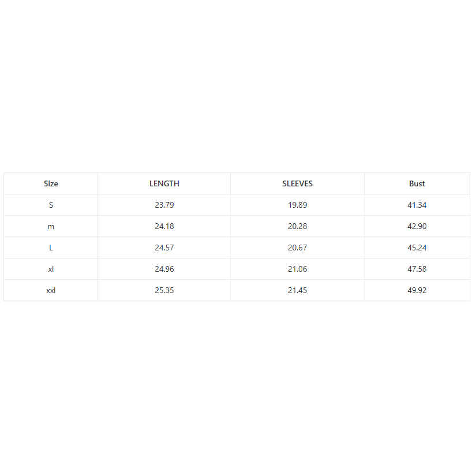The height and width of the screenshot is (476, 476).
Task: Select the xxl size cell
Action: (x=51, y=290)
